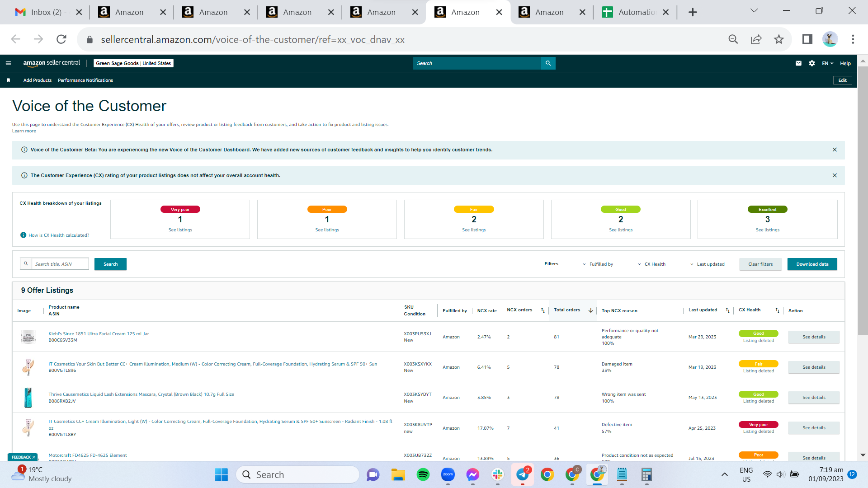Open the browser zoom magnifier icon
Viewport: 868px width, 488px height.
(x=733, y=39)
